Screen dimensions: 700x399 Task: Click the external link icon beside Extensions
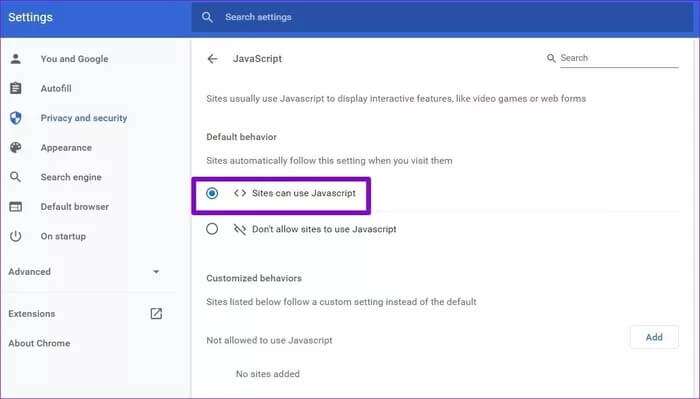156,314
